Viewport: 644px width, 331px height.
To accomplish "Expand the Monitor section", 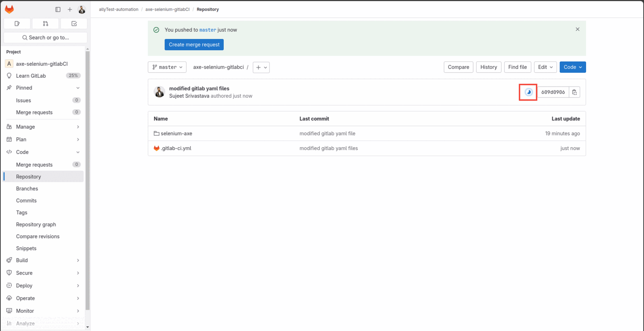I will click(78, 311).
